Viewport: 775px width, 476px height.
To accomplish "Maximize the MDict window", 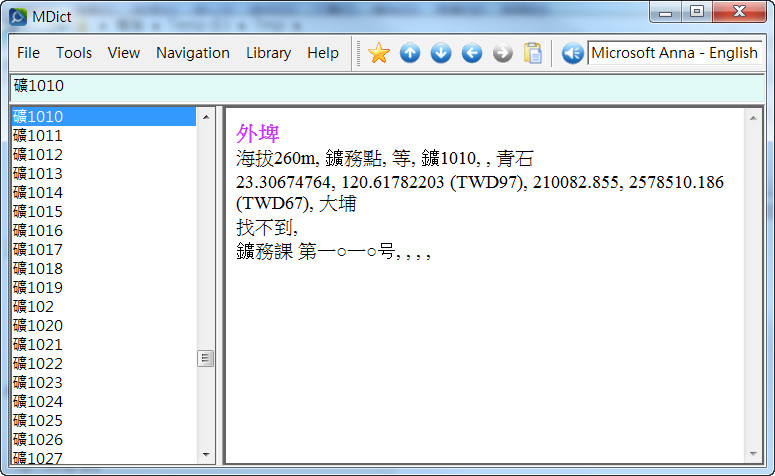I will coord(697,12).
